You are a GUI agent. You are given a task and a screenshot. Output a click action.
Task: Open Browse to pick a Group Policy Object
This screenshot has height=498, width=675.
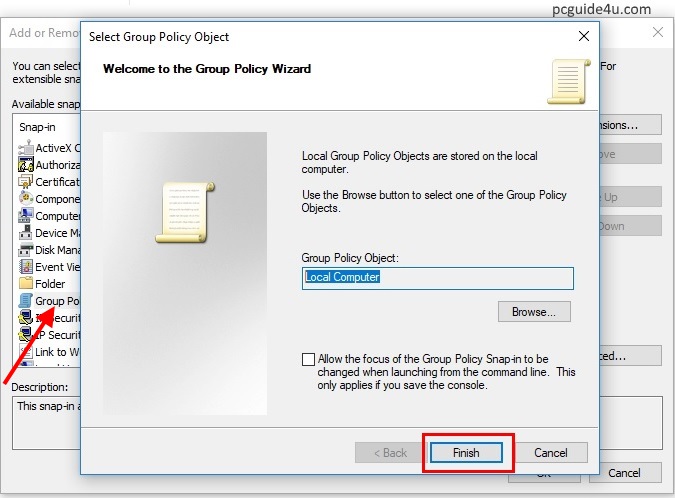tap(534, 312)
